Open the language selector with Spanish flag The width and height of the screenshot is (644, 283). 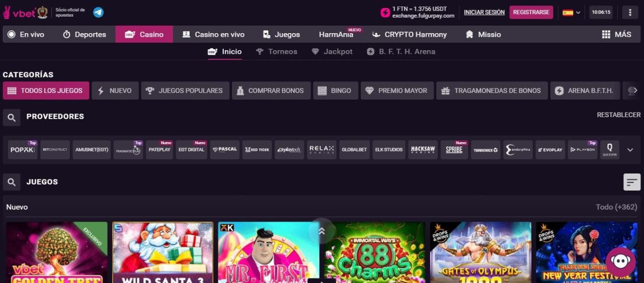pyautogui.click(x=572, y=13)
